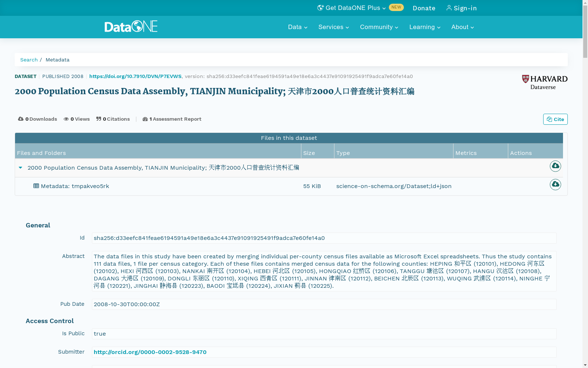Click the NEW badge
Image resolution: width=588 pixels, height=368 pixels.
click(396, 7)
